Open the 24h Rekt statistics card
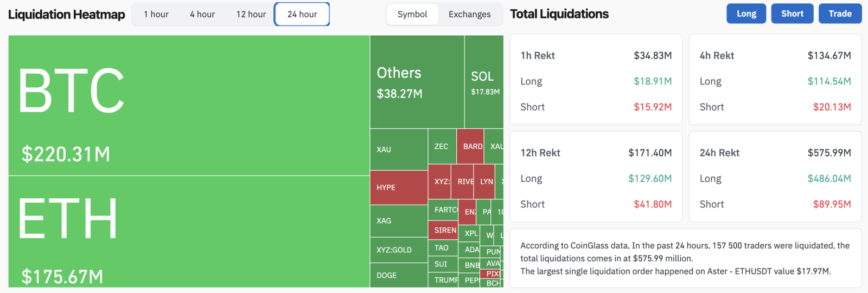The width and height of the screenshot is (868, 293). (775, 177)
